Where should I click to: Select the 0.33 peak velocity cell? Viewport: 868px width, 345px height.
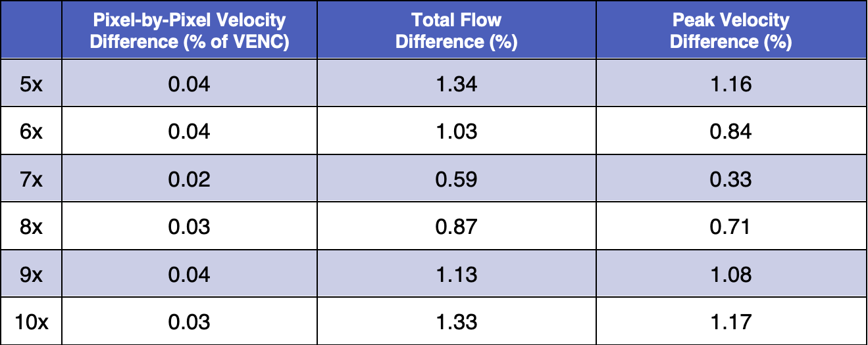pyautogui.click(x=730, y=179)
